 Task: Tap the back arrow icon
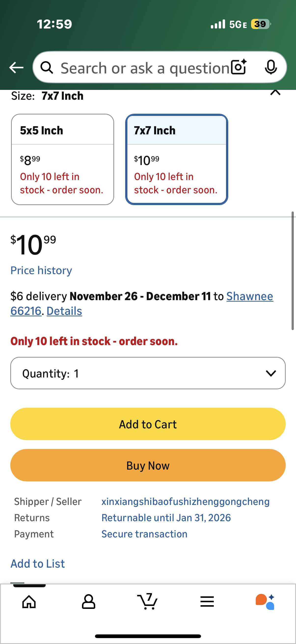click(x=16, y=68)
